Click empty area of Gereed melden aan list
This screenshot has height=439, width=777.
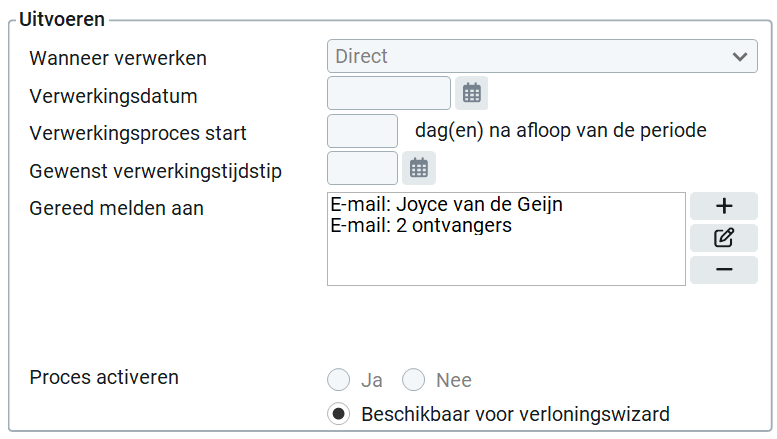coord(506,260)
